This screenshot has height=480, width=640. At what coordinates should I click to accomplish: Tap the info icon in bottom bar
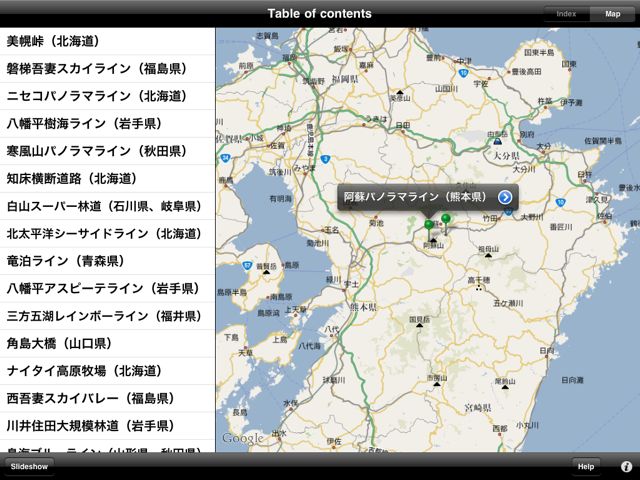pos(627,466)
